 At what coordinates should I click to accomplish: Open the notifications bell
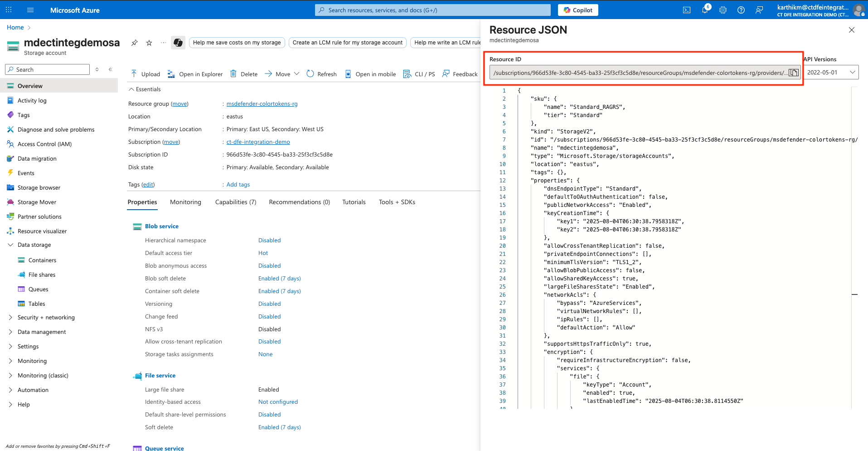coord(705,10)
